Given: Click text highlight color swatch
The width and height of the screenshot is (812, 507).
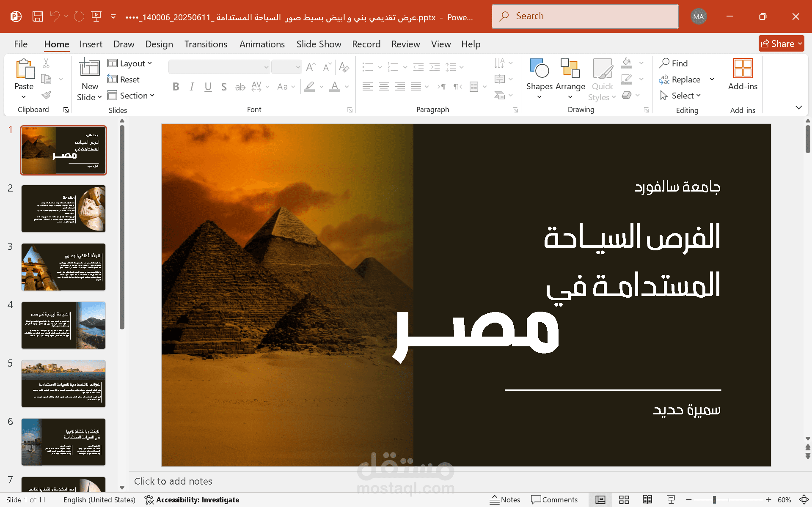Looking at the screenshot, I should point(309,87).
